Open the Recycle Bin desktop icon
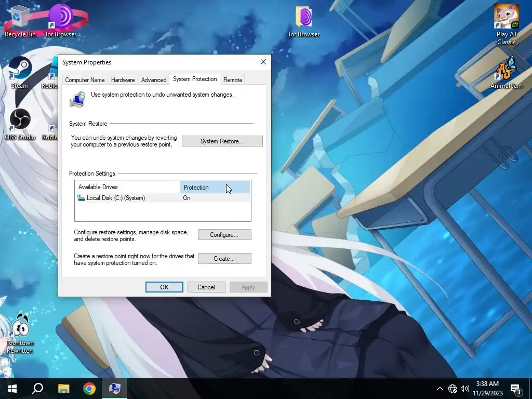The width and height of the screenshot is (532, 399). coord(20,21)
